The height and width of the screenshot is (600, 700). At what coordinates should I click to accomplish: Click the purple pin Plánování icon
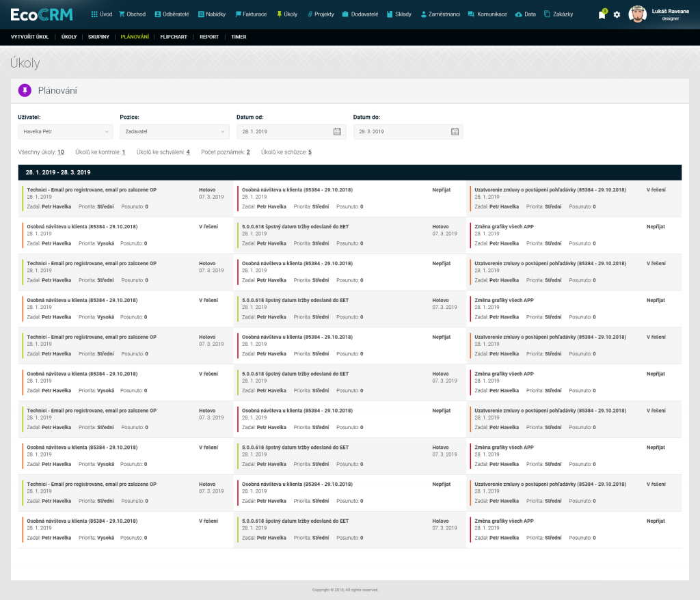[25, 90]
